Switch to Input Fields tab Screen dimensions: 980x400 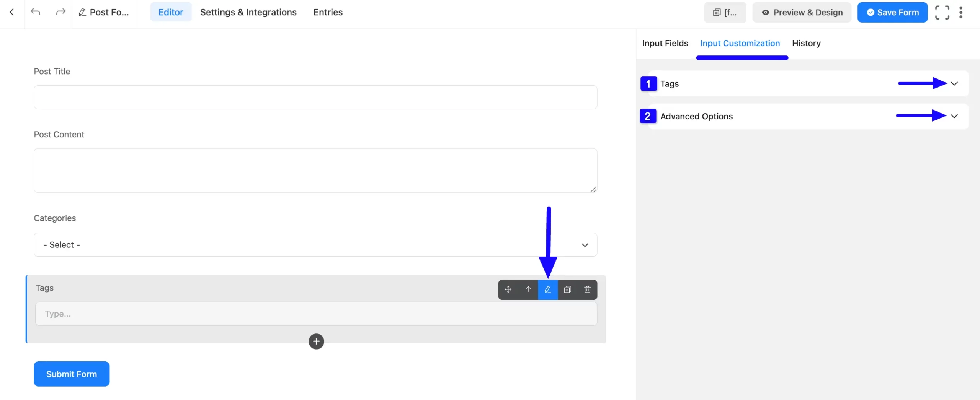pos(665,43)
